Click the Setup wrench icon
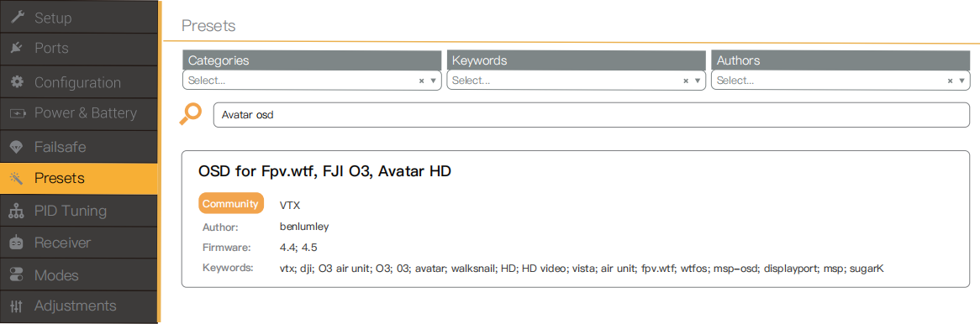The height and width of the screenshot is (324, 980). [x=18, y=18]
